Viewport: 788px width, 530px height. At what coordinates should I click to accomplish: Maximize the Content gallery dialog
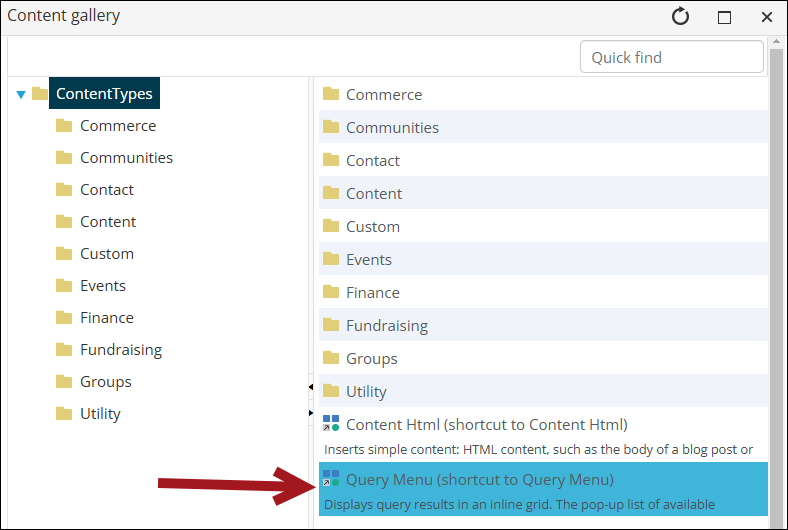click(x=724, y=18)
